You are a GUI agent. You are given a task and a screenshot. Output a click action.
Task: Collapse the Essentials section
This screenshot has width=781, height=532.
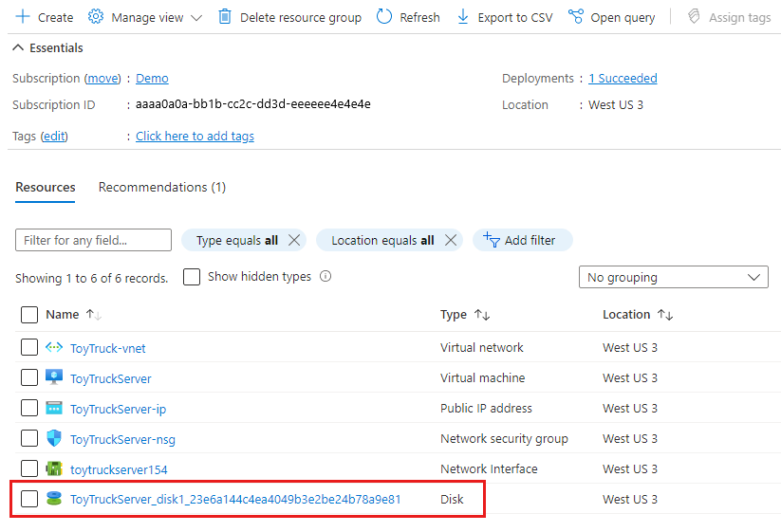pos(18,47)
